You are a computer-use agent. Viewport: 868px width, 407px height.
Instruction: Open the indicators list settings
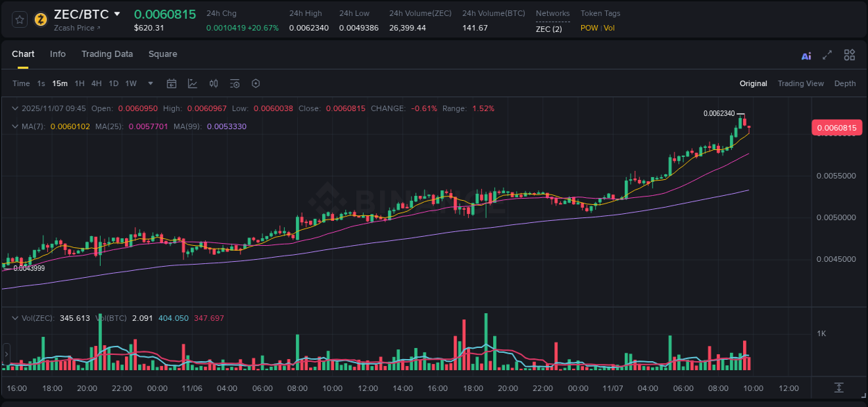[x=235, y=83]
